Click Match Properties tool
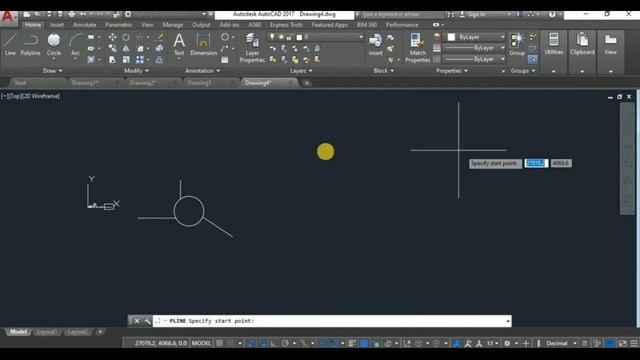Screen dimensions: 640x360 point(418,48)
